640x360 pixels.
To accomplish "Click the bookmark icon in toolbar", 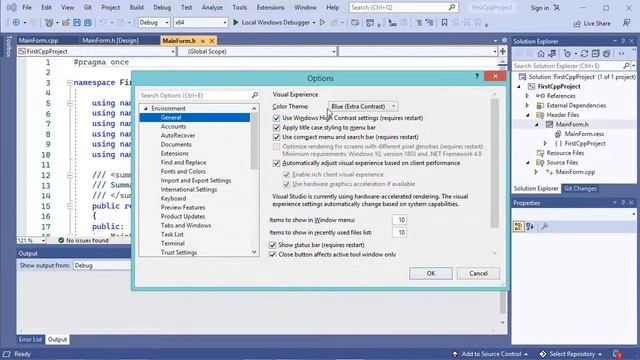I will [x=444, y=23].
